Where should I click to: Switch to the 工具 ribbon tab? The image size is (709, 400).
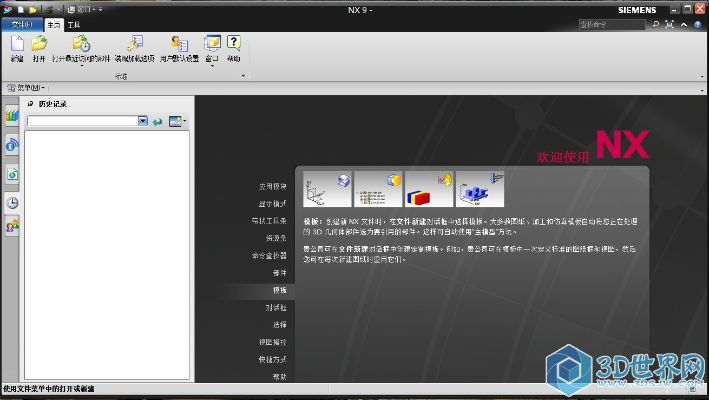coord(74,25)
